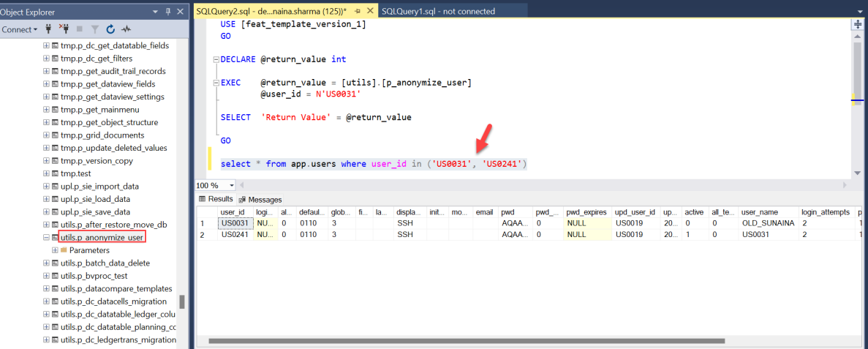Pin the Object Explorer panel
The image size is (868, 349).
pos(168,12)
